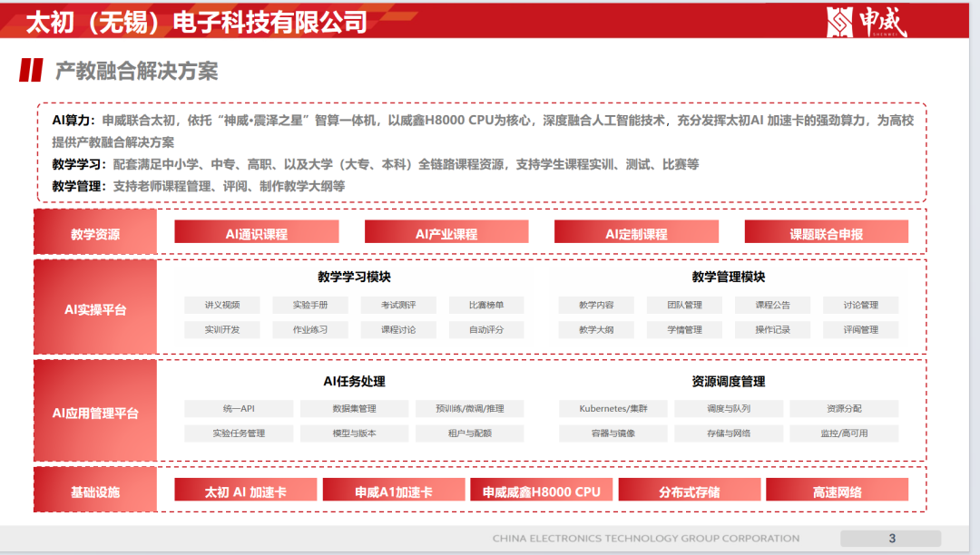Select the 自动评分 module chip

coord(486,329)
